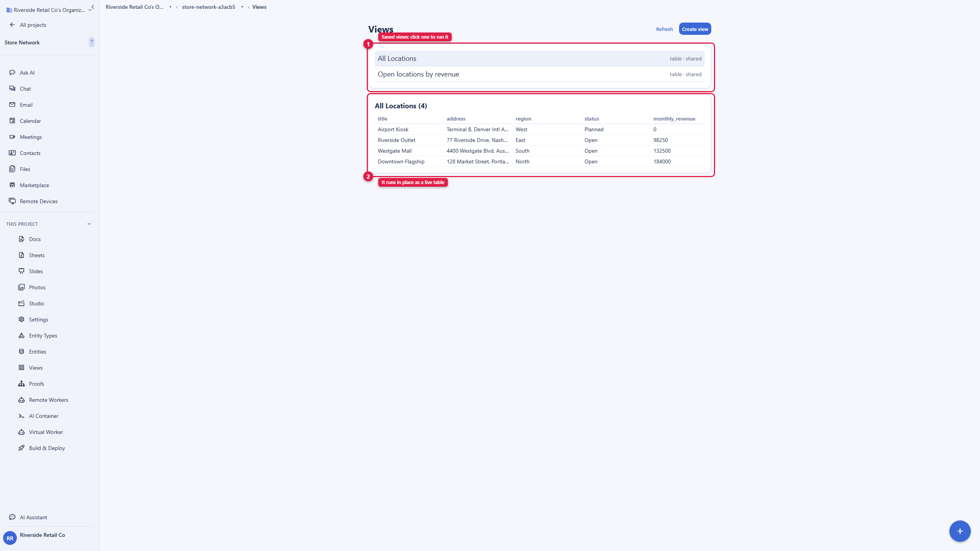Collapse the sidebar with the top arrow

[x=92, y=7]
